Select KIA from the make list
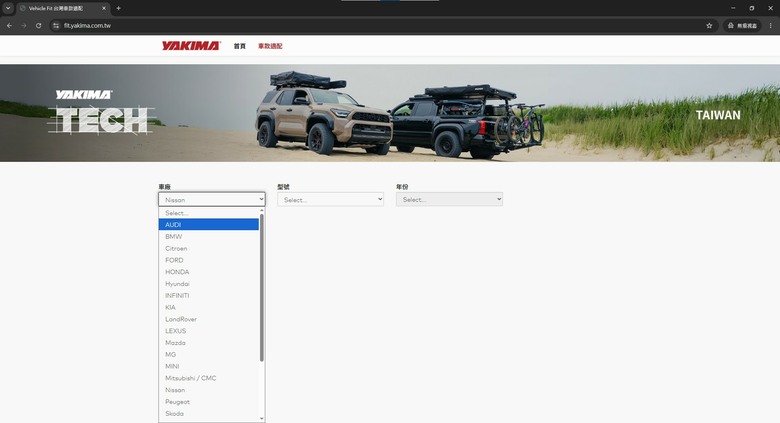The width and height of the screenshot is (780, 423). point(209,307)
